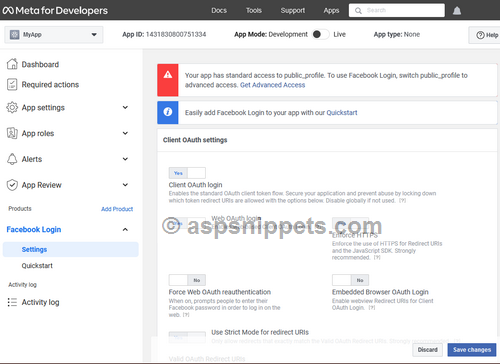The height and width of the screenshot is (364, 500).
Task: Collapse the Facebook Login section chevron
Action: [125, 229]
